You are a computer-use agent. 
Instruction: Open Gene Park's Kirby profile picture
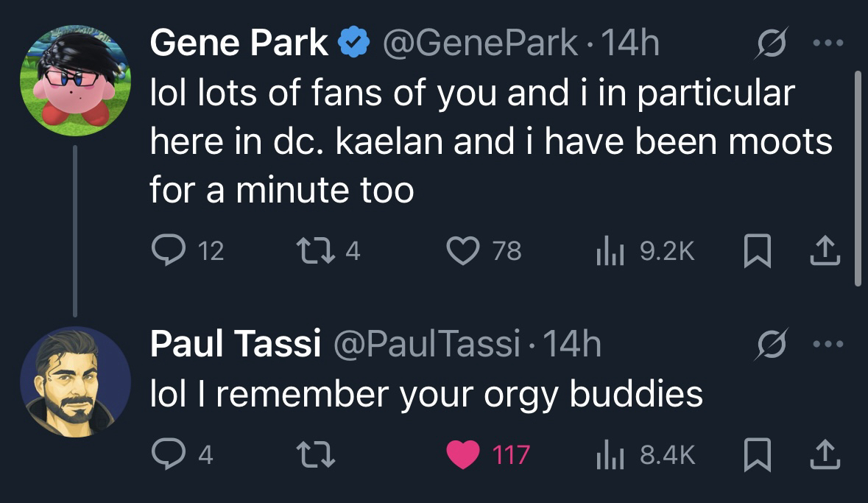[75, 81]
